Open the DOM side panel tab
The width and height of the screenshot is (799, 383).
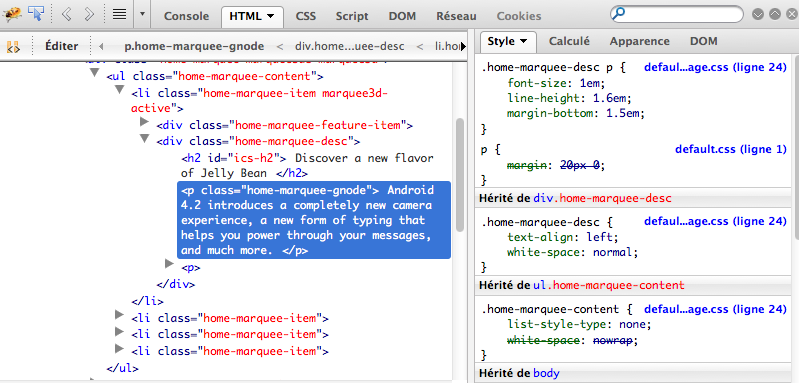703,41
